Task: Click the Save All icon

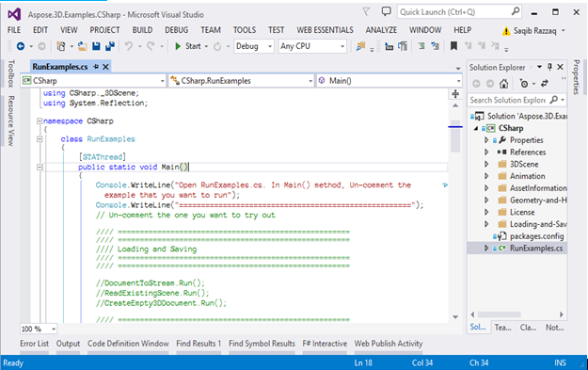Action: (x=110, y=46)
